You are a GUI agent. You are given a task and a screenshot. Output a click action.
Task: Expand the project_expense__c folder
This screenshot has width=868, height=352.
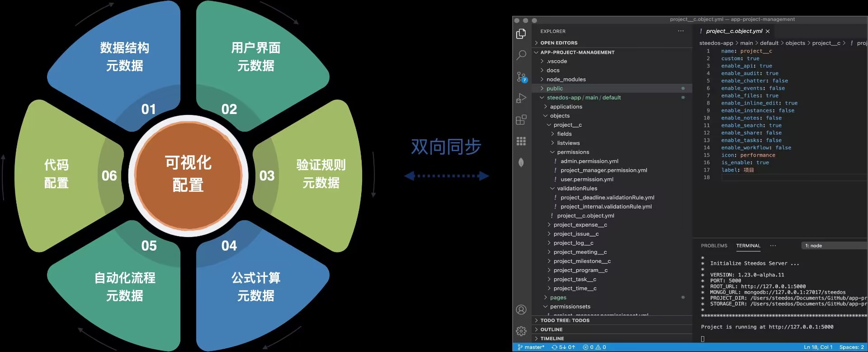(612, 225)
